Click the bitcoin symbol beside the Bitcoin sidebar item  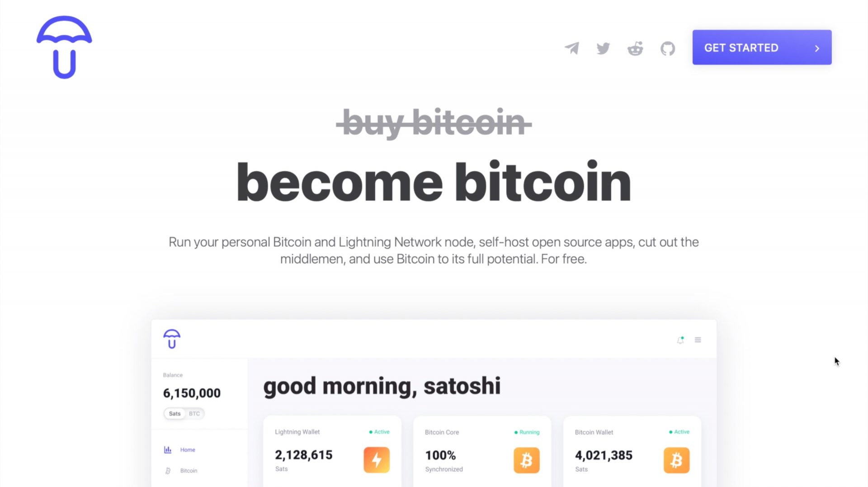tap(167, 470)
